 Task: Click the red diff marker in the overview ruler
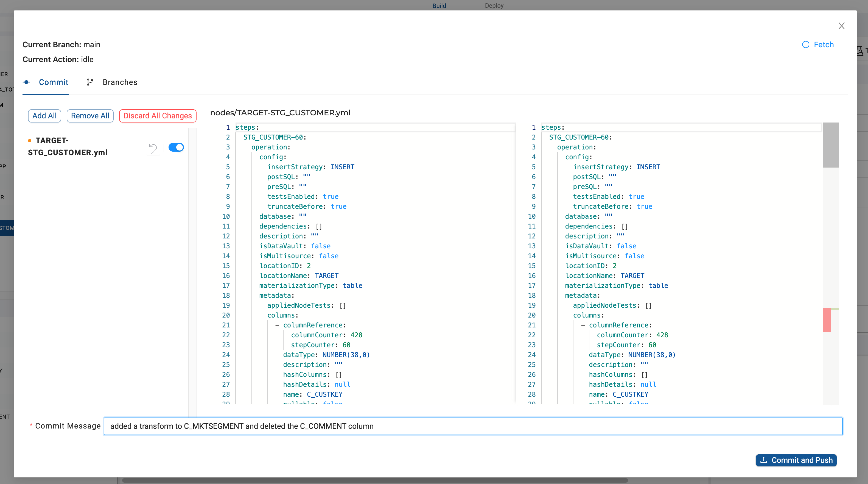[826, 320]
